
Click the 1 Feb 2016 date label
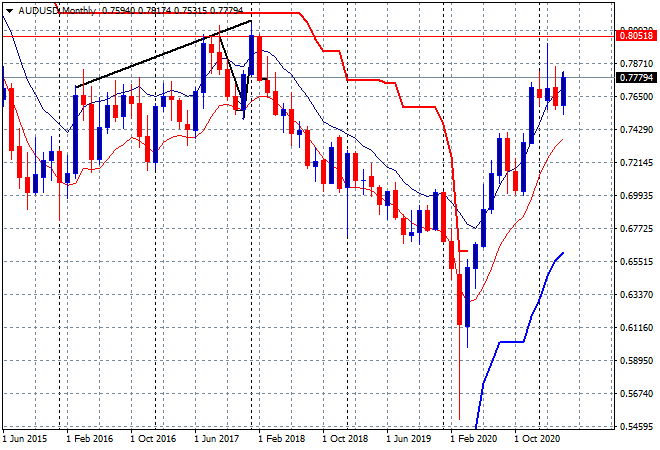tap(90, 439)
